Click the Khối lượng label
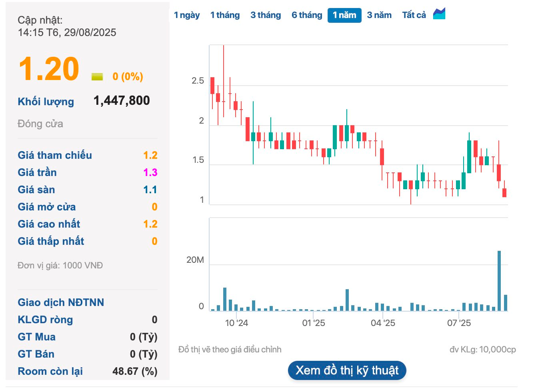Screen dimensions: 536x392 coord(46,102)
